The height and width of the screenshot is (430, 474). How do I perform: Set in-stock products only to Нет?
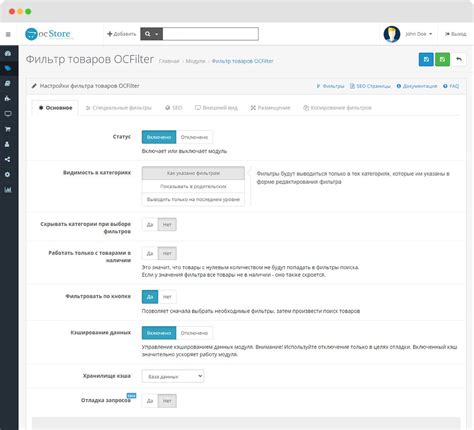click(x=167, y=254)
